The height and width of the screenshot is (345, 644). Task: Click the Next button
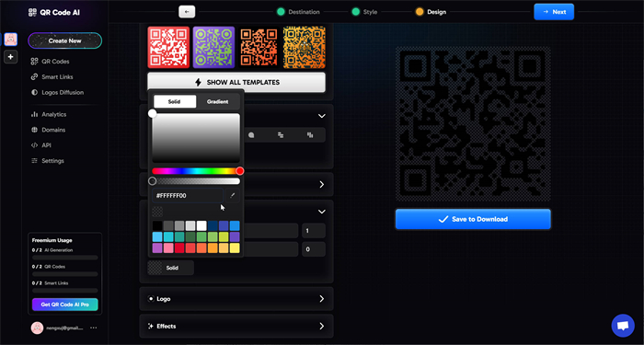(x=554, y=12)
